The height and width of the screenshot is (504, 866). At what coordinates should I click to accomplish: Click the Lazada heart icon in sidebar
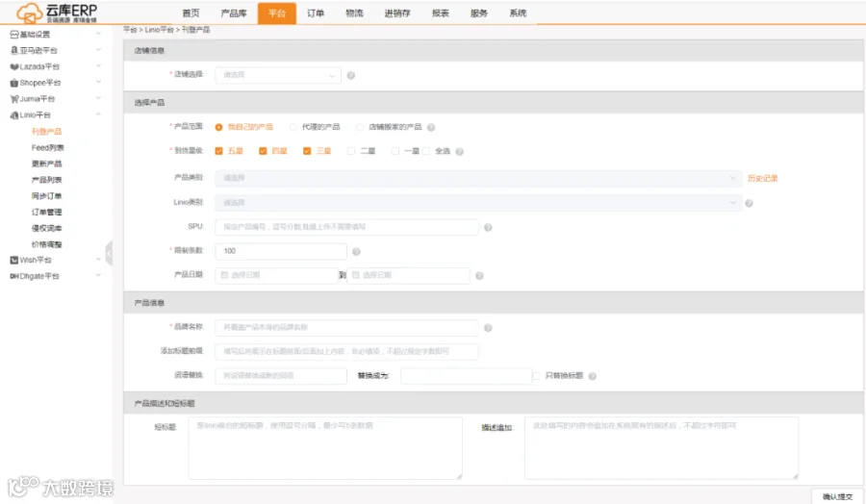tap(14, 66)
